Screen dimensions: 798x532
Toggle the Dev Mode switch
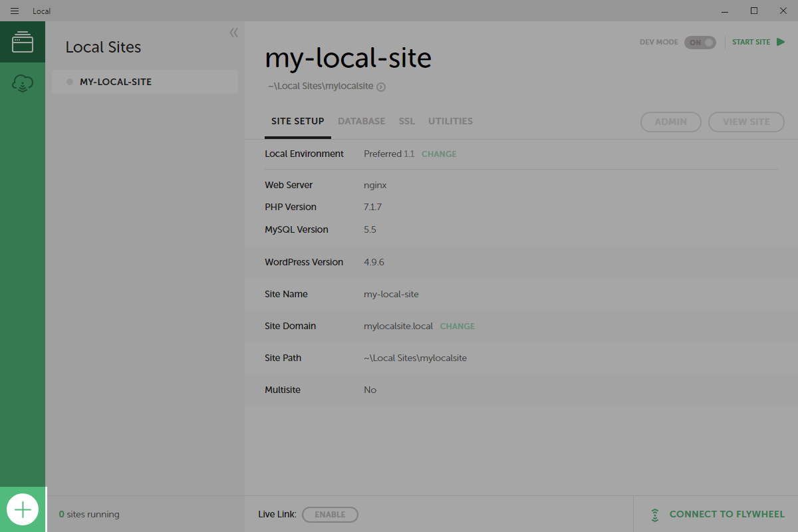(x=700, y=42)
